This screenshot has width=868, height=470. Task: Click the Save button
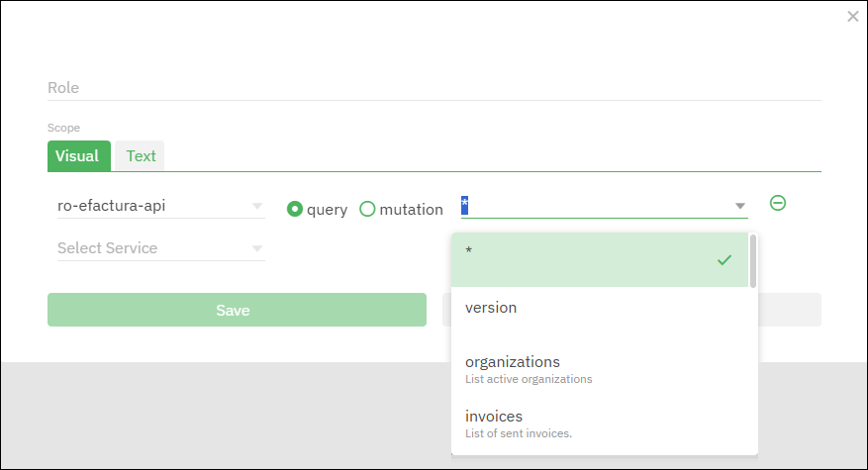237,310
